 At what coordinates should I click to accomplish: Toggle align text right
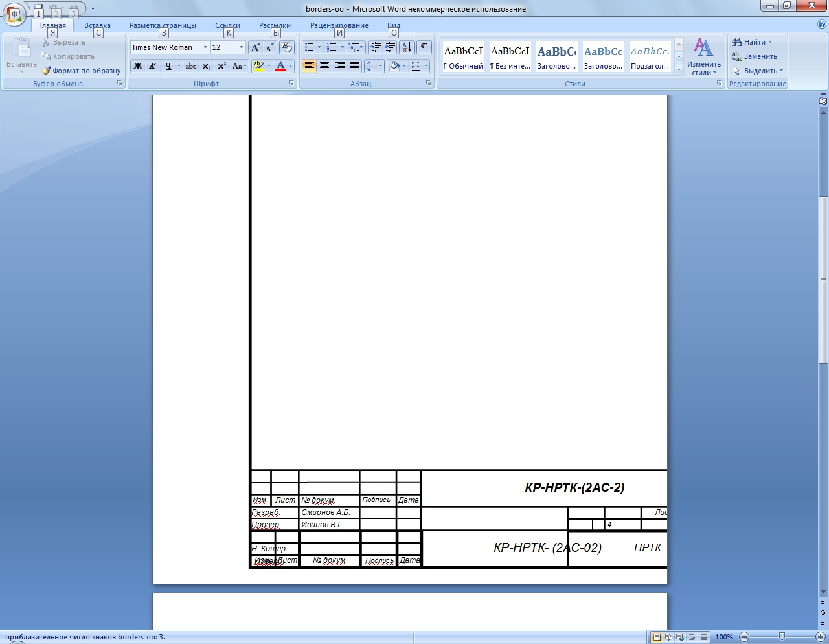339,66
